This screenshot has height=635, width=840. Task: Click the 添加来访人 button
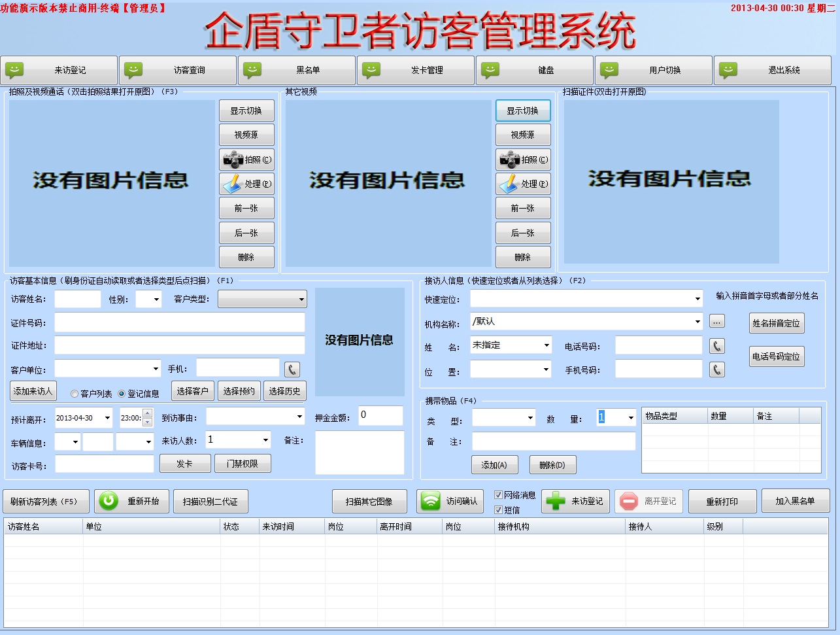click(x=33, y=391)
